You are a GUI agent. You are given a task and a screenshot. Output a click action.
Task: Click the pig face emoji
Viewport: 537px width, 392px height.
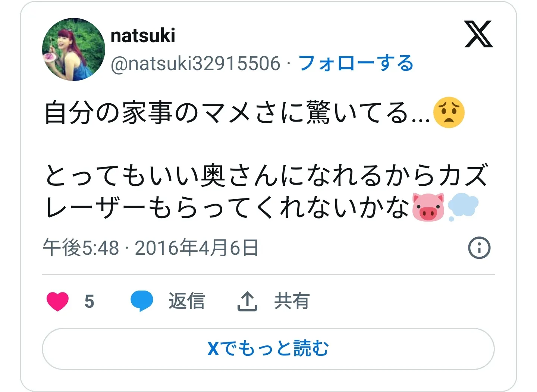(x=428, y=207)
